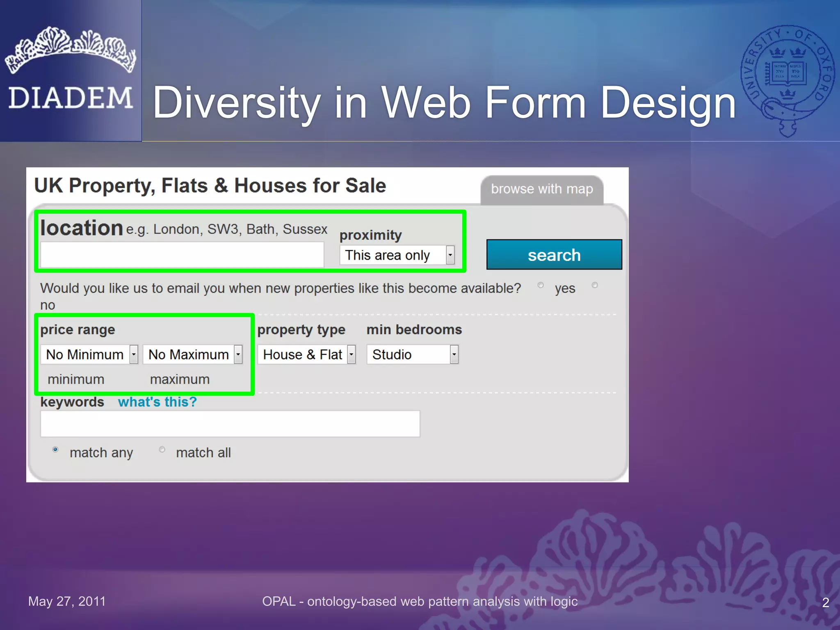Click into the location text field

pyautogui.click(x=182, y=255)
